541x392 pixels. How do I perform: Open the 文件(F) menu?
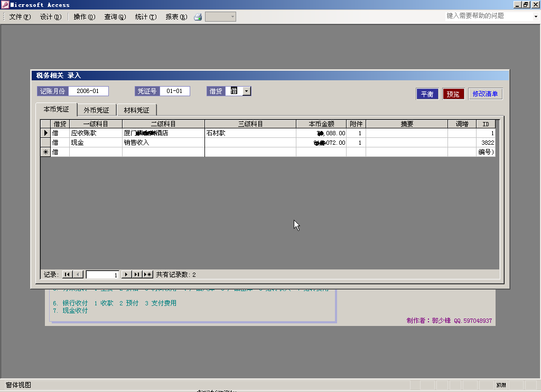click(20, 17)
